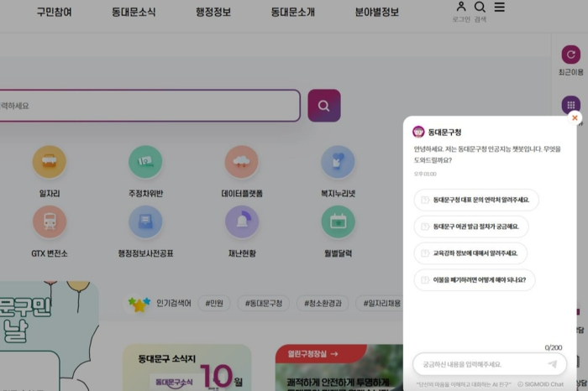
Task: Open the 구민참여 menu
Action: tap(54, 13)
